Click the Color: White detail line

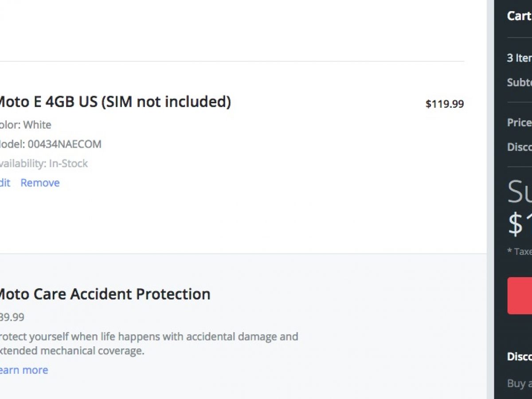click(26, 125)
